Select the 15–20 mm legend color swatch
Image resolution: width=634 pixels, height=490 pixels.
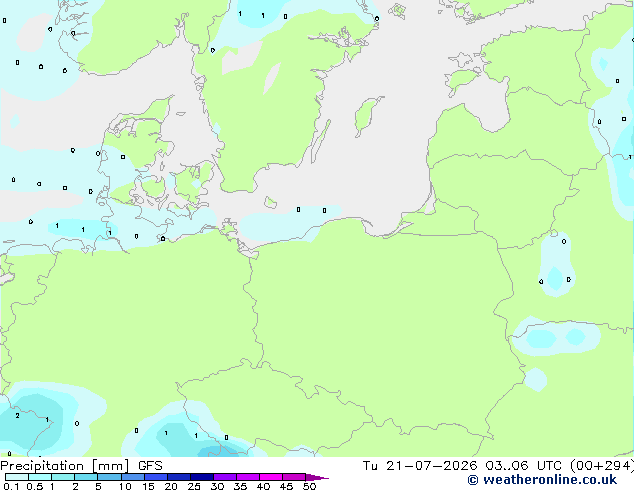pos(156,477)
